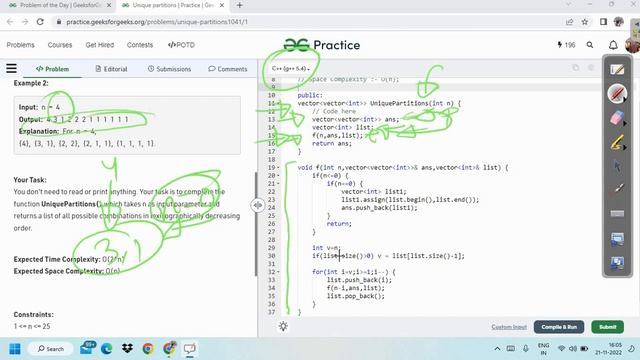Open the Custom Input link

pos(509,327)
